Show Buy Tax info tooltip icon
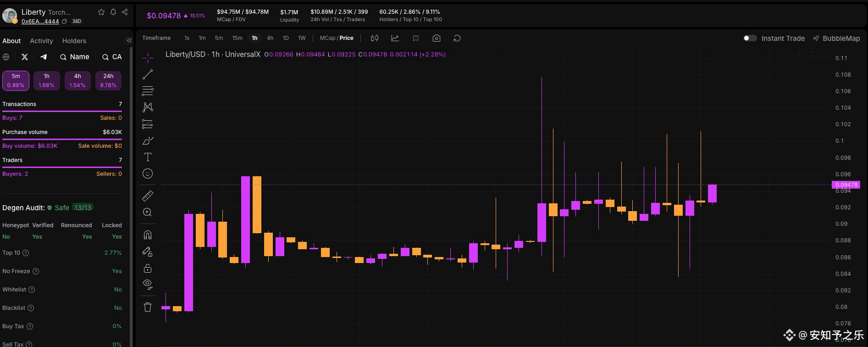868x347 pixels. [30, 326]
